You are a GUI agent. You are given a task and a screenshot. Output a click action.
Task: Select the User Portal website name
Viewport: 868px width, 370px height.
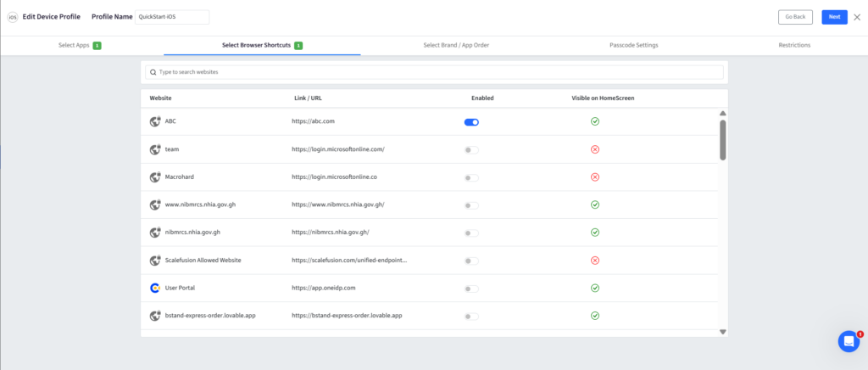pyautogui.click(x=180, y=288)
